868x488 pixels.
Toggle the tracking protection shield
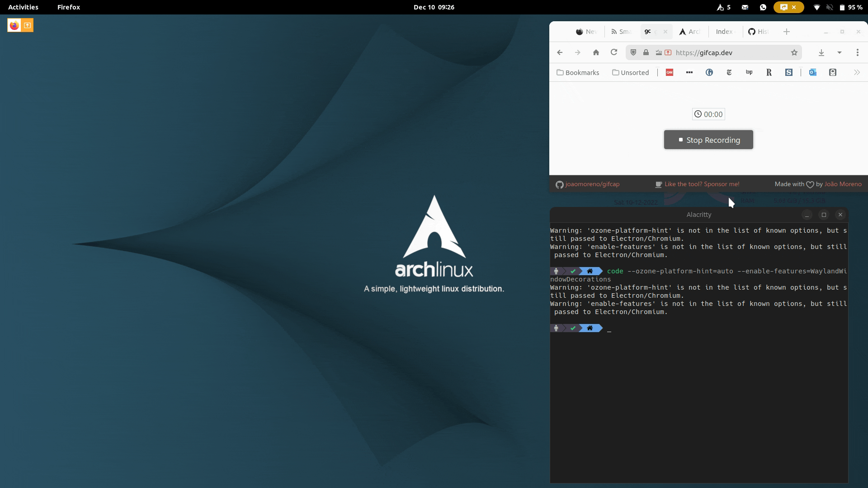pos(633,52)
